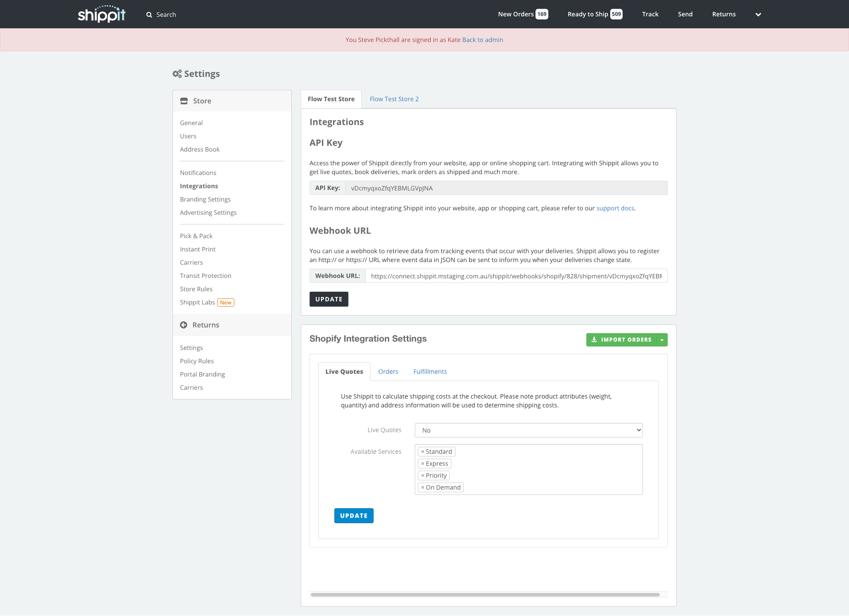Click the Returns arrow icon in sidebar

[184, 325]
